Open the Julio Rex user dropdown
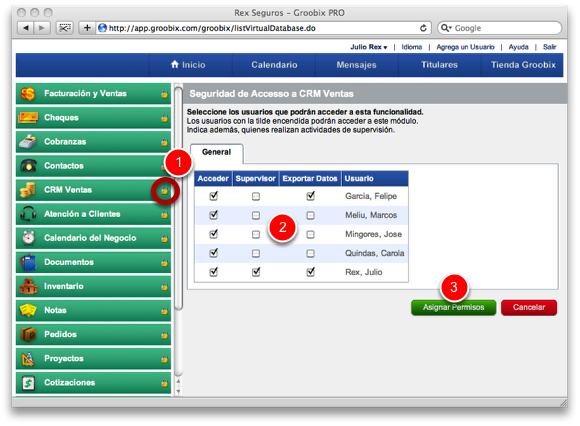 click(x=368, y=47)
